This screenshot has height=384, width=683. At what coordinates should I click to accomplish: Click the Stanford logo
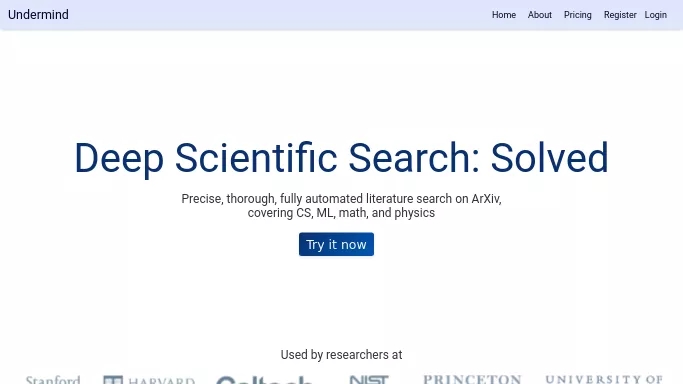click(53, 380)
